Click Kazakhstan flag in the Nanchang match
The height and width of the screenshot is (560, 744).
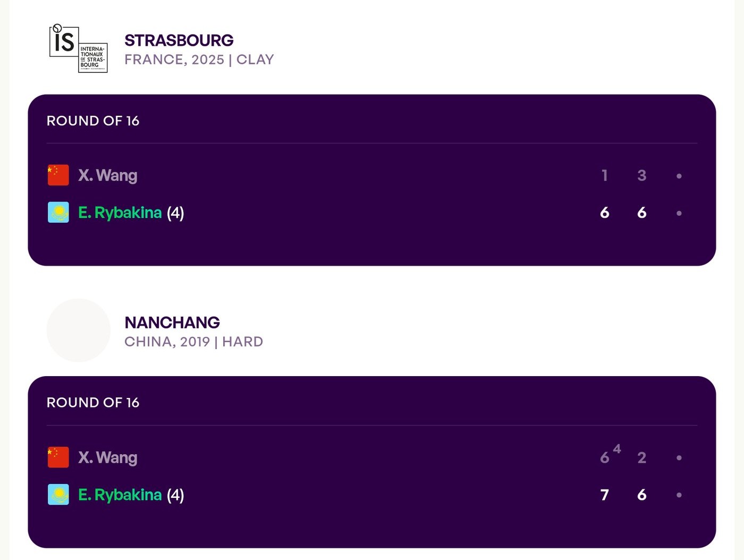pyautogui.click(x=58, y=495)
